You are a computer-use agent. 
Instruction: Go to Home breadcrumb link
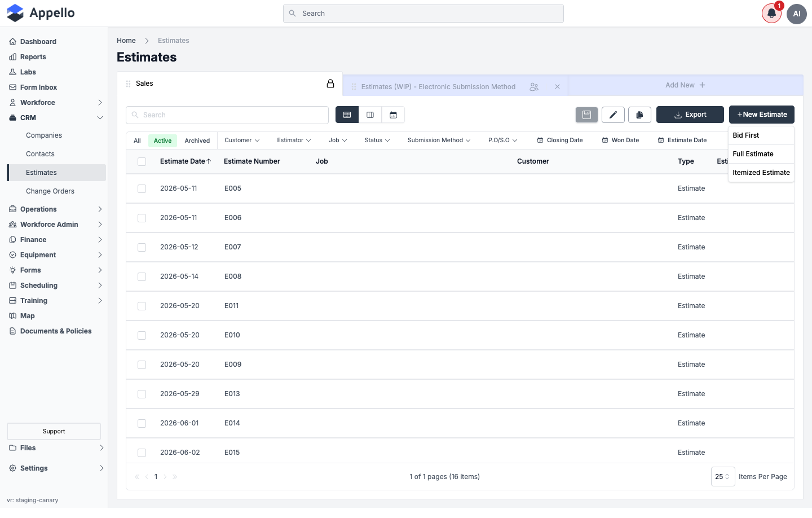(126, 41)
